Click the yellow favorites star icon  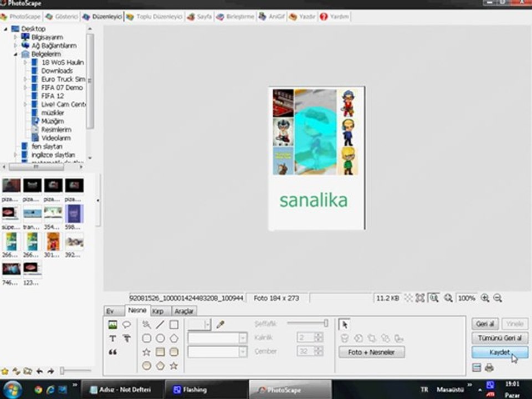pos(5,371)
